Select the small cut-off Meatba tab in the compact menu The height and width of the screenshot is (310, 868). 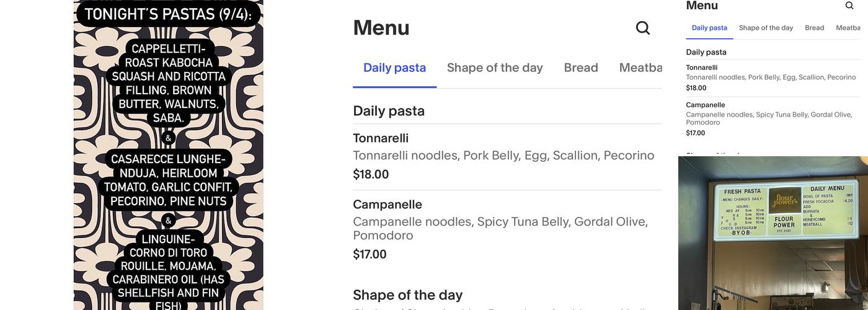[x=848, y=28]
